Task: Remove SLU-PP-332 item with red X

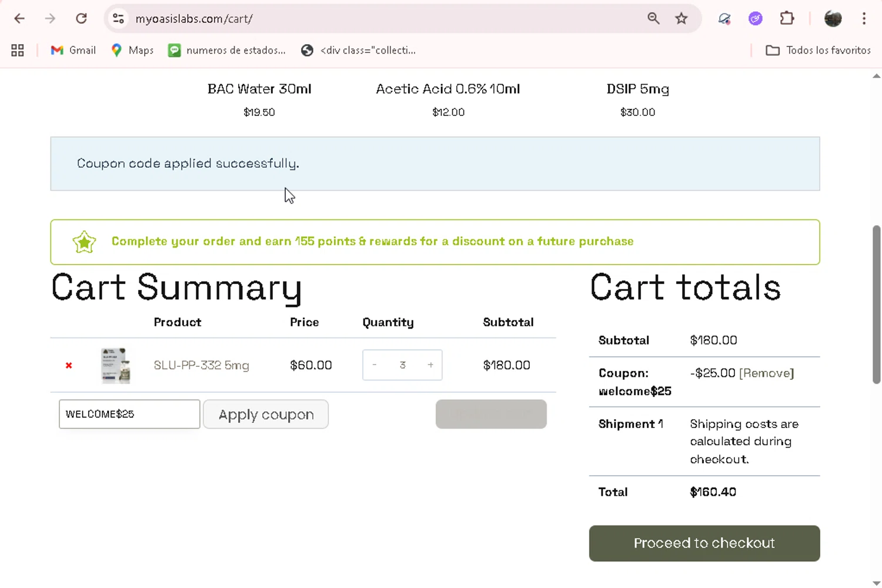Action: pos(69,366)
